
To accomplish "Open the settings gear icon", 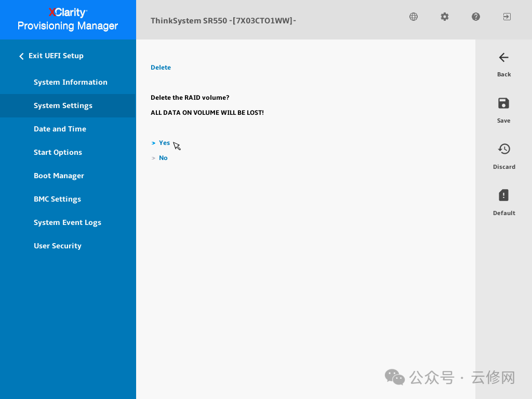I will point(445,17).
